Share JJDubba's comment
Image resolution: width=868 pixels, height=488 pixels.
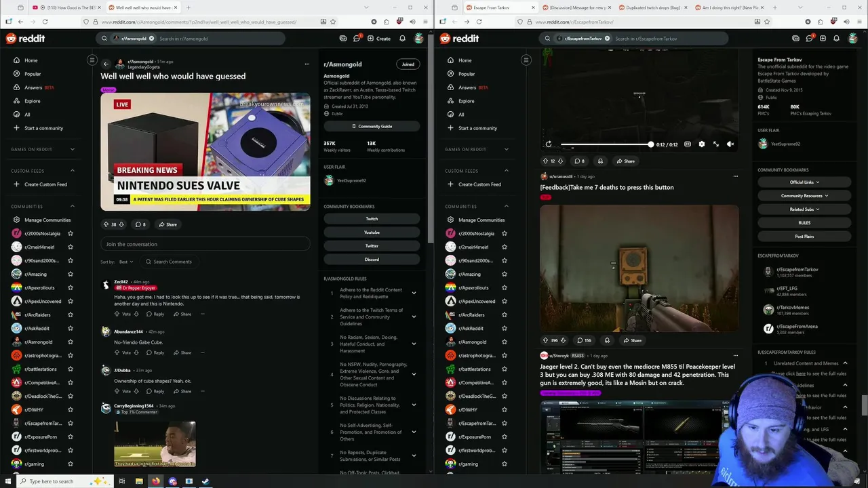[x=182, y=391]
